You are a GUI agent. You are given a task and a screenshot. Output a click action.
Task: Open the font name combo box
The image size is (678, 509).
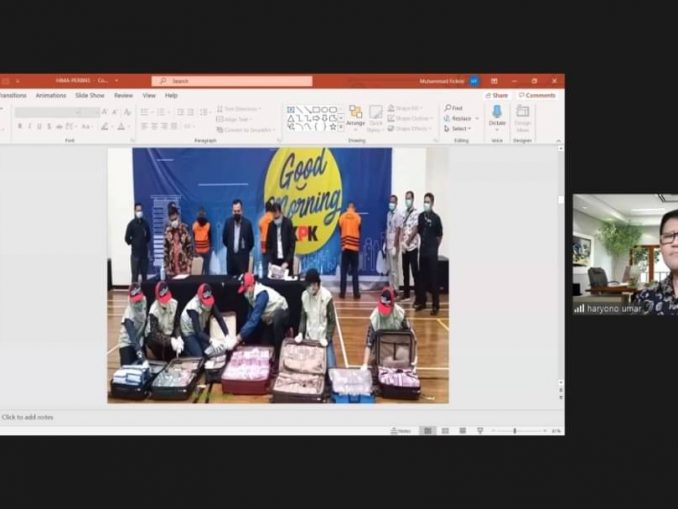coord(48,112)
